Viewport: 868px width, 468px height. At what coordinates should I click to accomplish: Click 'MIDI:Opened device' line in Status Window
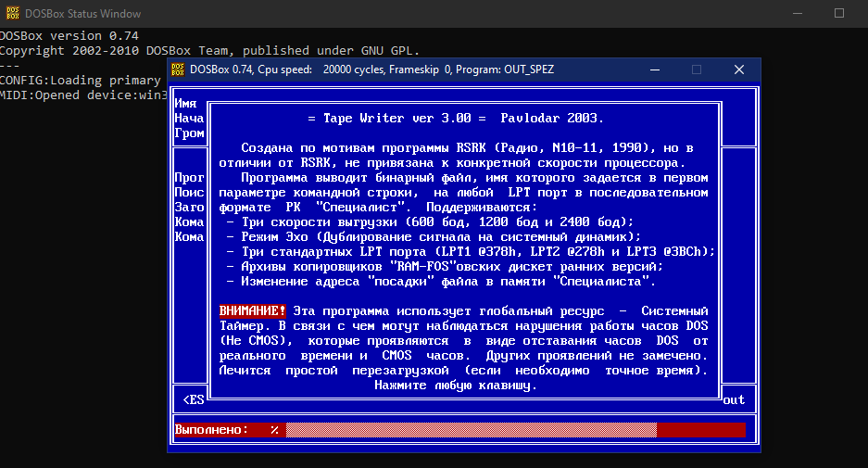pos(83,95)
